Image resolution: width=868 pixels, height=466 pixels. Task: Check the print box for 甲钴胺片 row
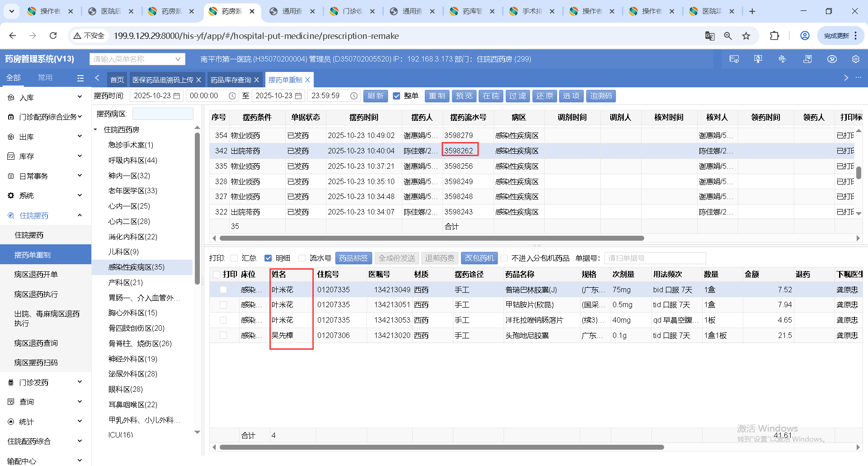tap(223, 305)
